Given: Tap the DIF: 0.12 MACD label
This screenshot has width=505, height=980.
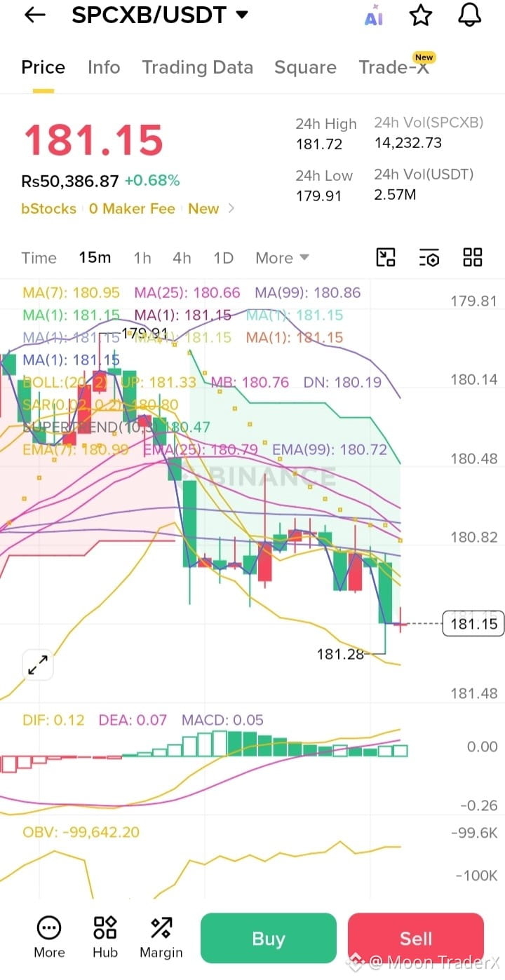Looking at the screenshot, I should [x=53, y=720].
